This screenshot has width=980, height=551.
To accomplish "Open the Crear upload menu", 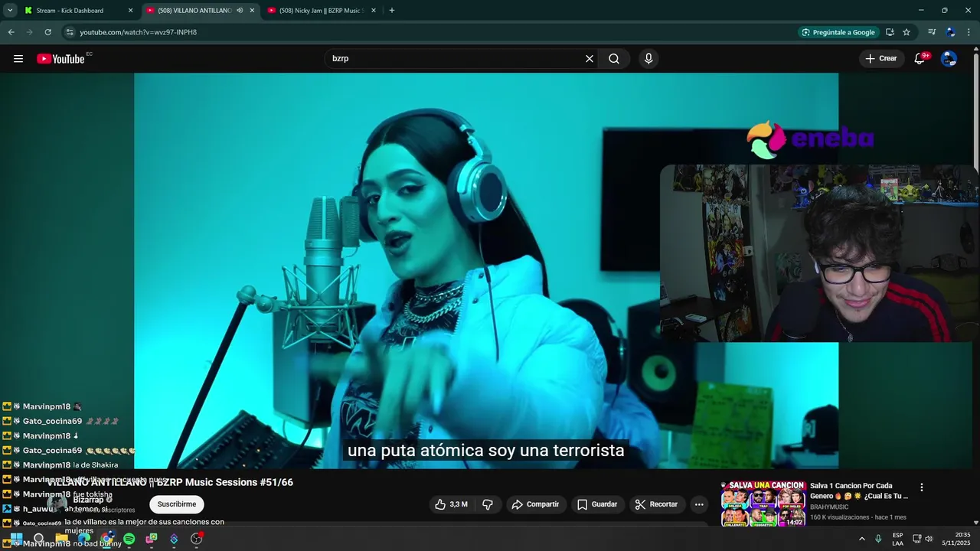I will pos(881,59).
